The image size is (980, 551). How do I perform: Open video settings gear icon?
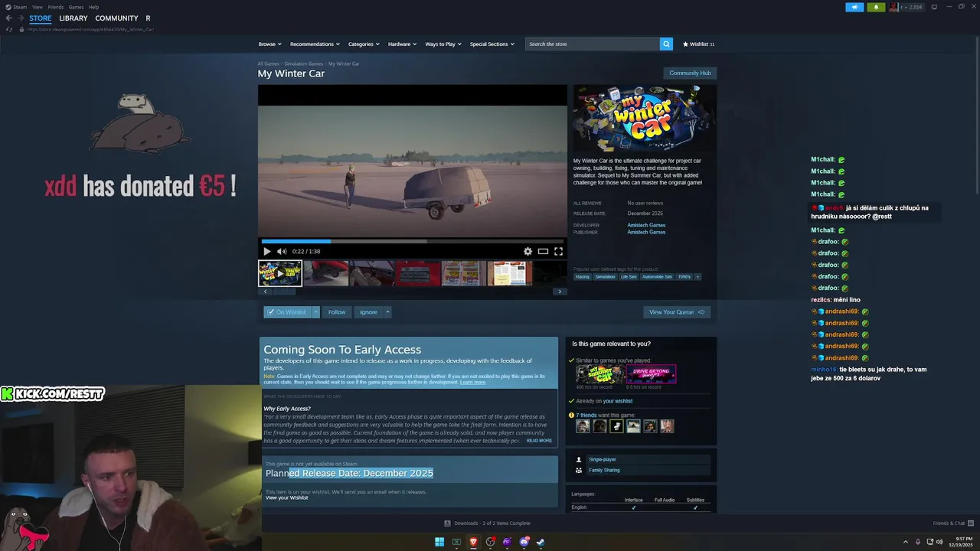click(x=528, y=251)
